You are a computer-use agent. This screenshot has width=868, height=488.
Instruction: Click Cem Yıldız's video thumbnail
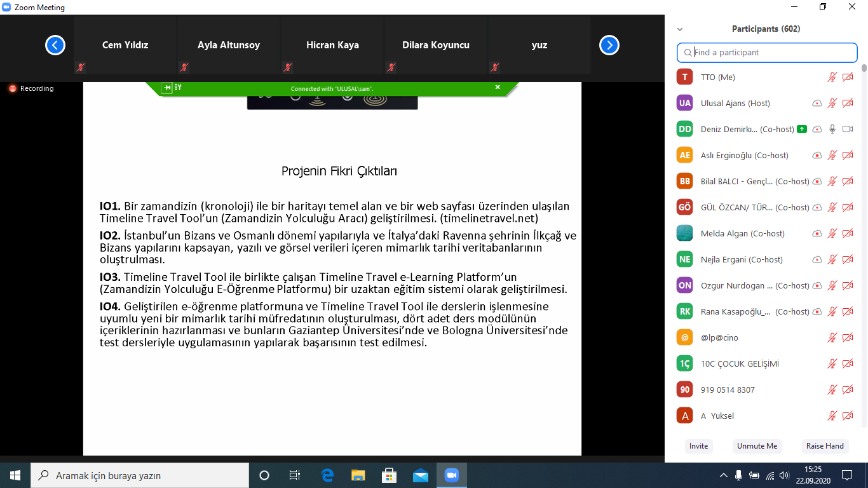point(125,46)
